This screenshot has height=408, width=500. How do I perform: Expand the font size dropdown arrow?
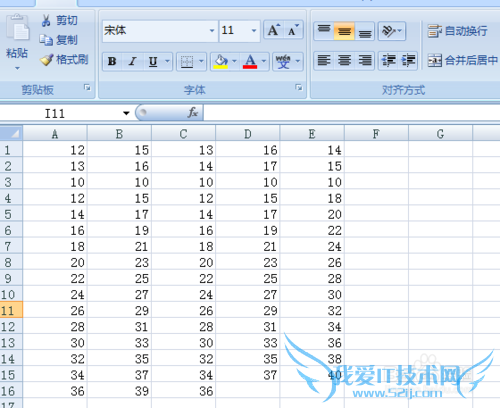pos(254,31)
